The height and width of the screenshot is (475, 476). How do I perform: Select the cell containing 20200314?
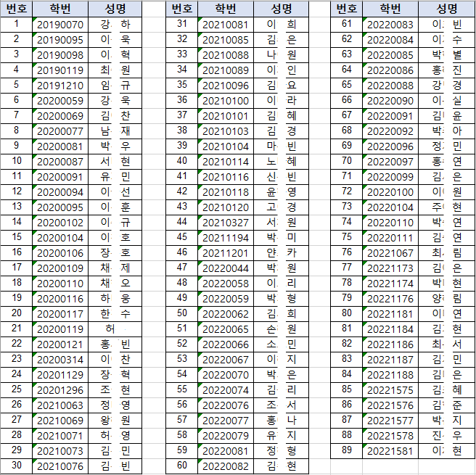pos(60,360)
